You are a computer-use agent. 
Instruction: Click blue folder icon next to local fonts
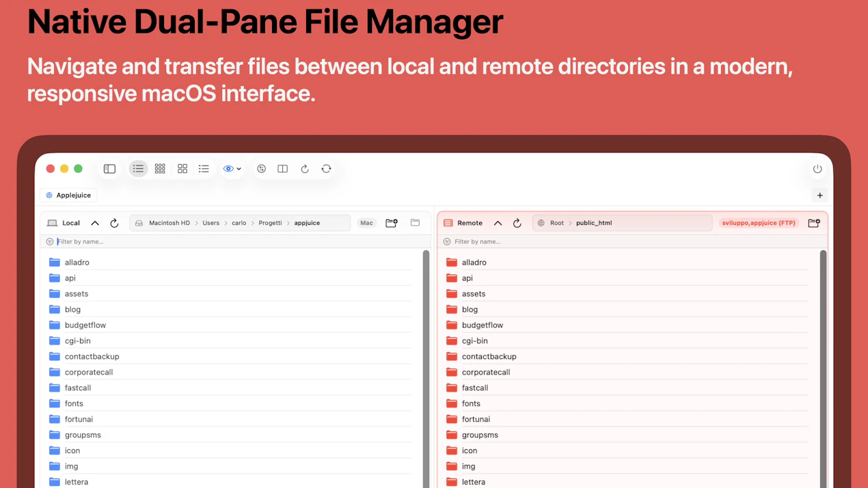[55, 404]
